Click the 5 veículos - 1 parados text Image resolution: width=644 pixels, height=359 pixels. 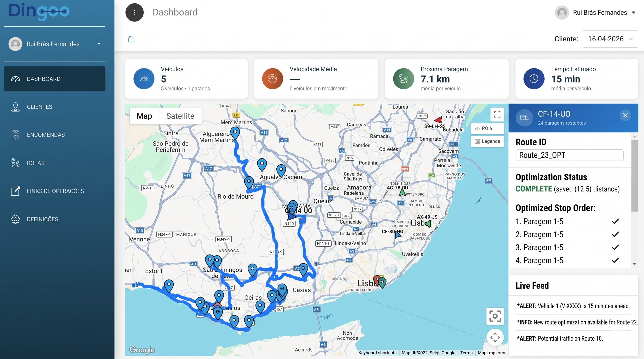point(185,89)
